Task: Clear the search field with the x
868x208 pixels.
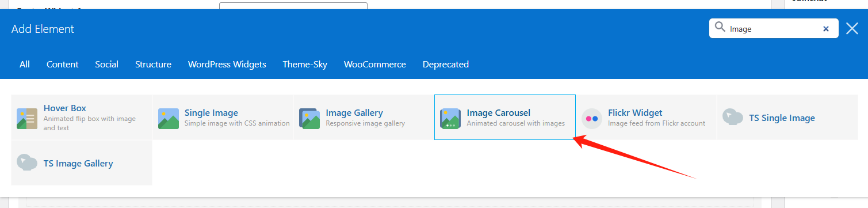Action: [826, 29]
